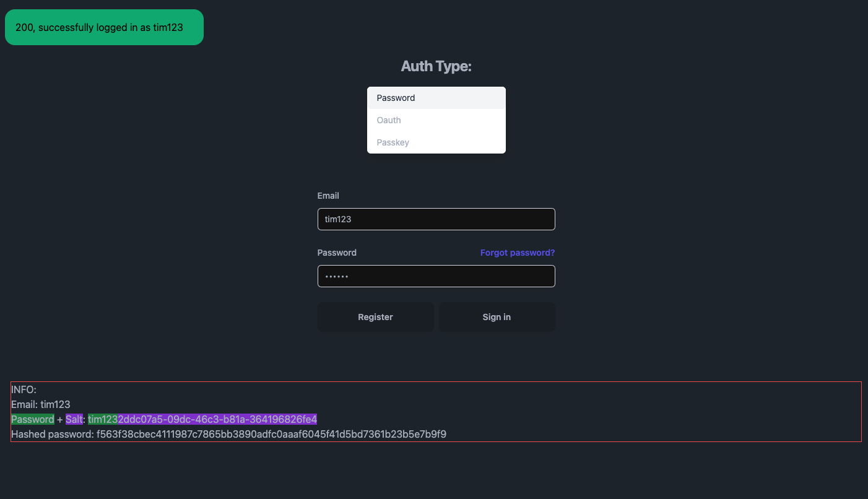Click the Sign in button

pos(497,317)
